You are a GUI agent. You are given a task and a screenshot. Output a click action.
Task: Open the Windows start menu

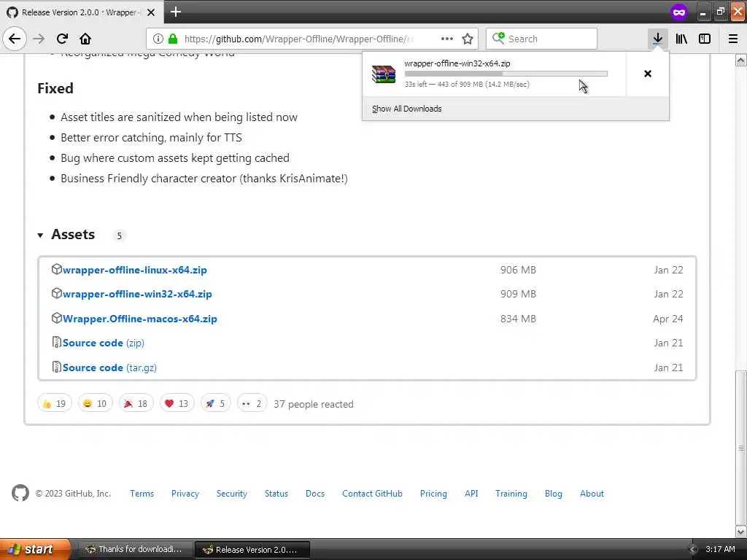[35, 549]
